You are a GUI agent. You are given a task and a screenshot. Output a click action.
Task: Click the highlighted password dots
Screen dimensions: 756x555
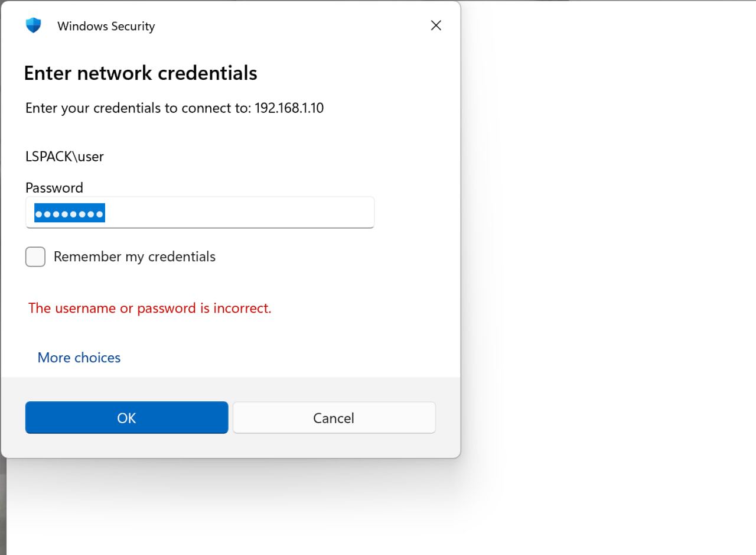pos(70,213)
